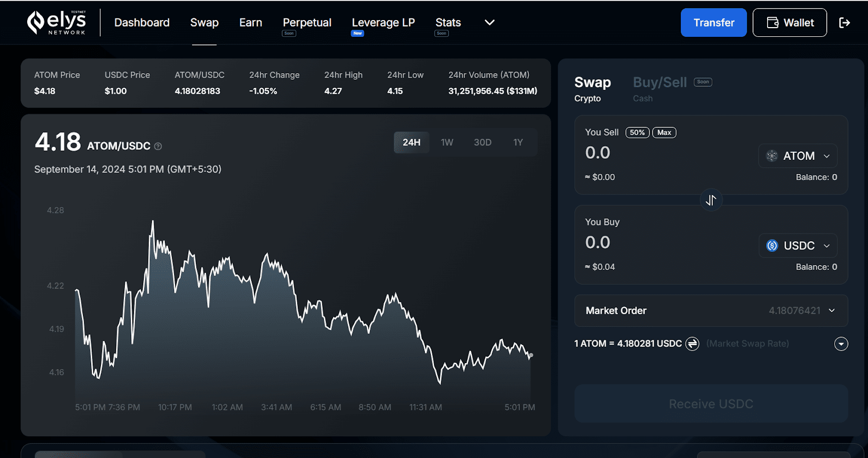
Task: Click the You Buy amount field
Action: 598,242
